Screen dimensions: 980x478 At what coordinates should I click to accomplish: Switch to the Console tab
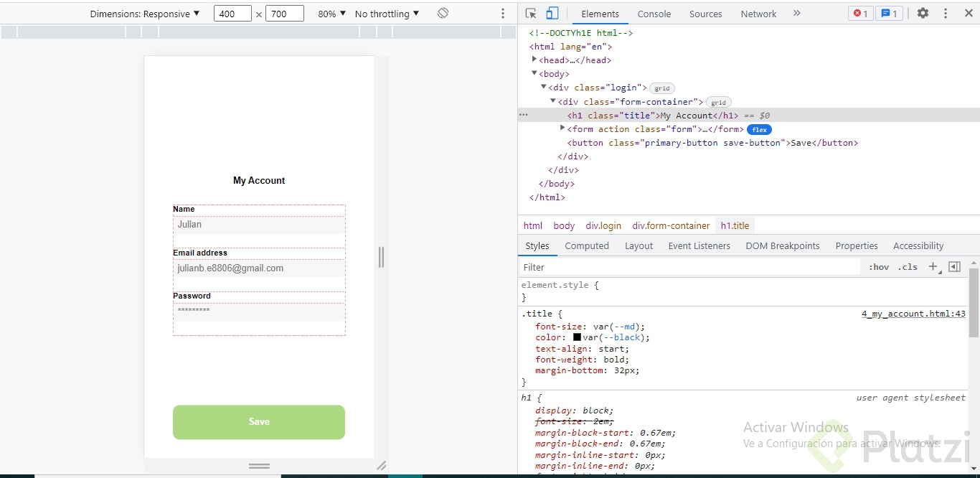pos(654,14)
